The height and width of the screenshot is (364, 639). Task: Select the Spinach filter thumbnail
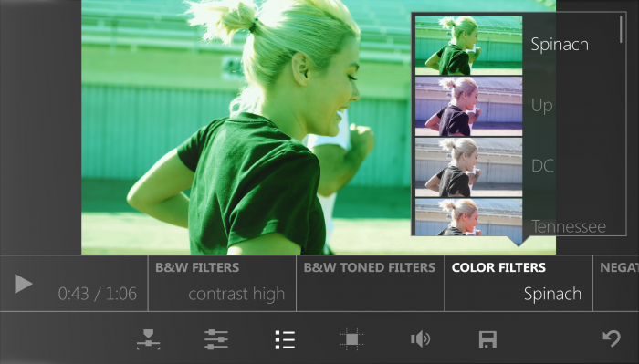coord(468,46)
